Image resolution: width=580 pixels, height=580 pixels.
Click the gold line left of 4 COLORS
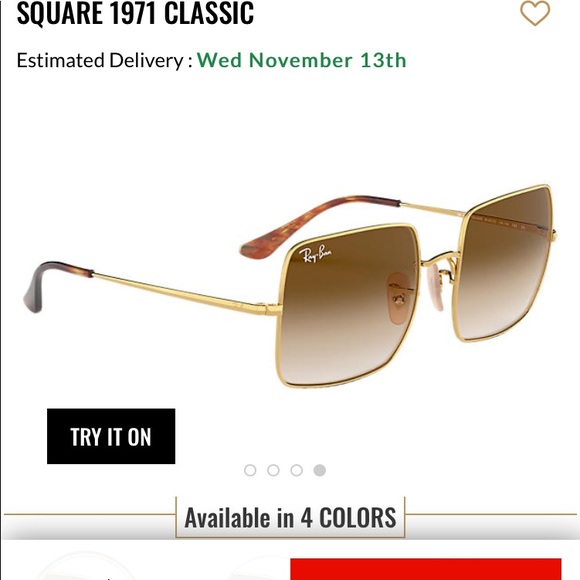(90, 514)
